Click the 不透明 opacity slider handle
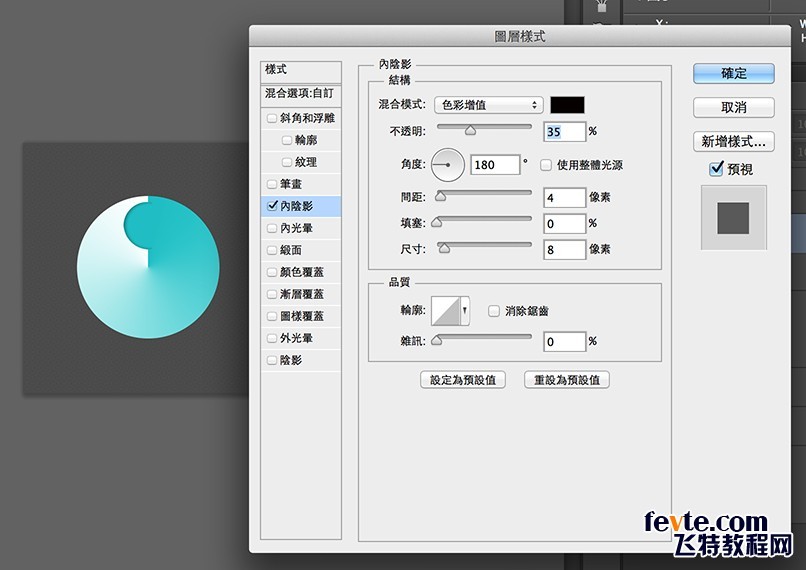This screenshot has width=806, height=570. 470,131
